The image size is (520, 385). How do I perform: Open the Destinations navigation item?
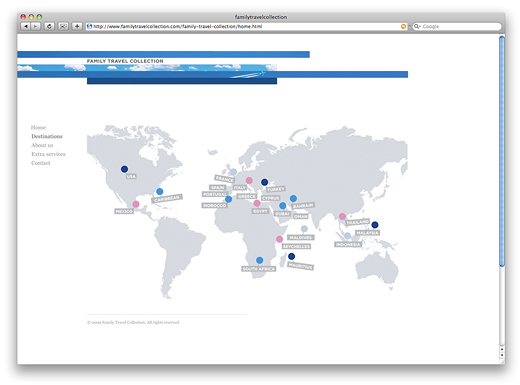[x=47, y=136]
